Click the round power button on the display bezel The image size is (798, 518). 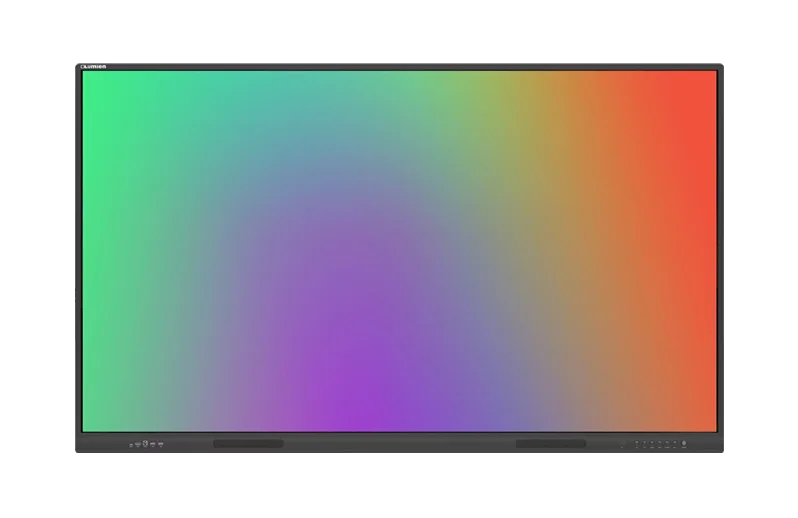click(684, 443)
